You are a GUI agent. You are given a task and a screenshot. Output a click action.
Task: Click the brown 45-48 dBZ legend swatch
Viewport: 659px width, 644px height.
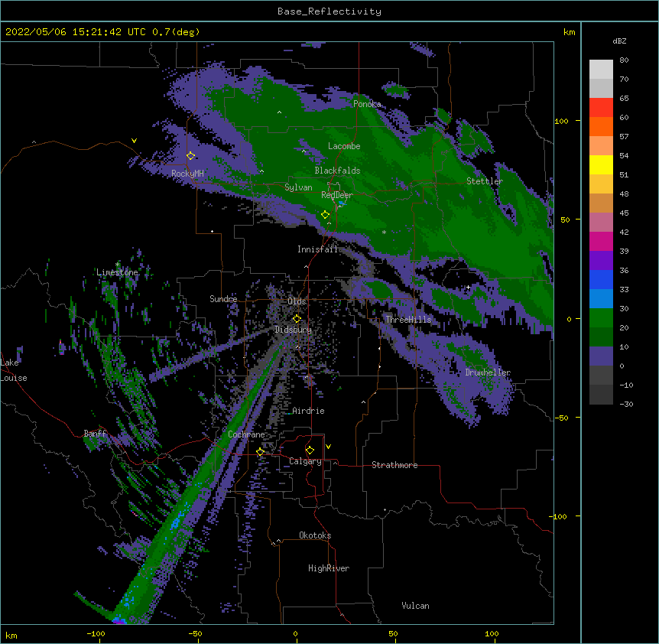pyautogui.click(x=601, y=203)
